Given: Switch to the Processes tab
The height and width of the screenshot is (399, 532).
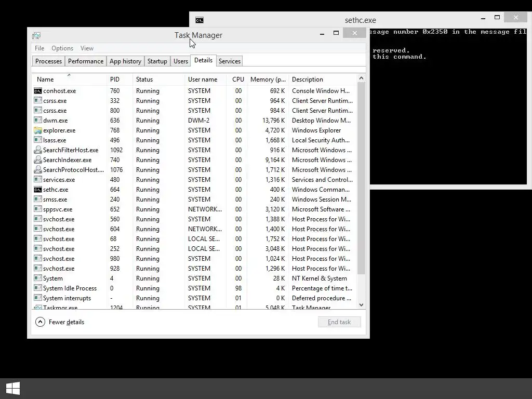Looking at the screenshot, I should [x=48, y=61].
